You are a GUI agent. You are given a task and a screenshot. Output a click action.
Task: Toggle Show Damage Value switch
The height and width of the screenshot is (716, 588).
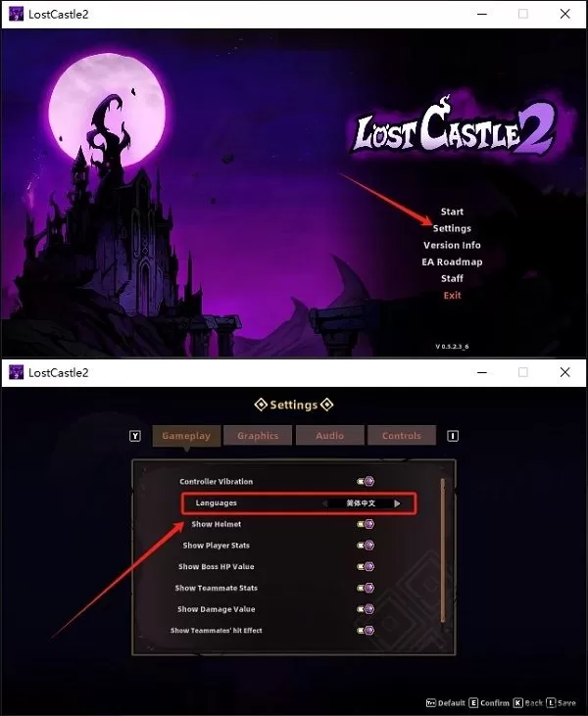(366, 608)
